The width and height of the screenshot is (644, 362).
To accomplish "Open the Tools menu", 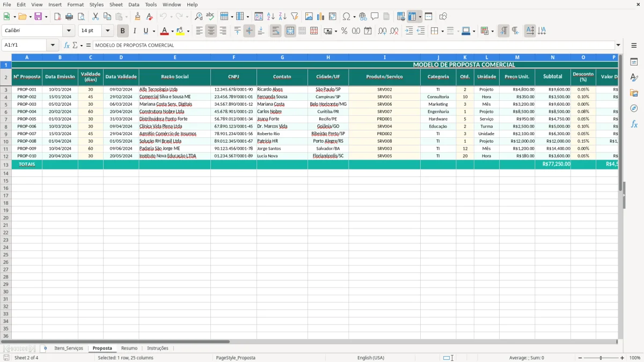I will coord(151,4).
